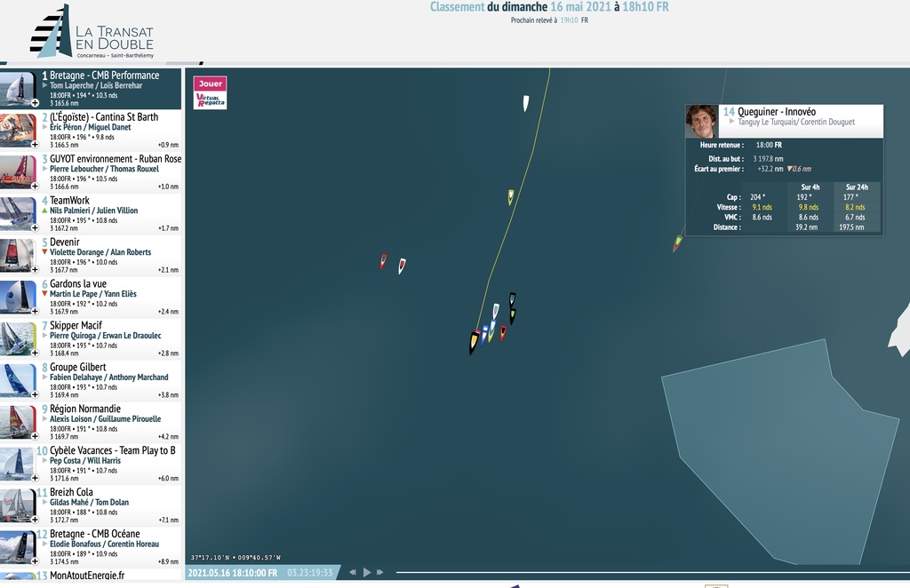Open Breizh Cola ranking entry
Screen dimensions: 910x588
pyautogui.click(x=91, y=505)
